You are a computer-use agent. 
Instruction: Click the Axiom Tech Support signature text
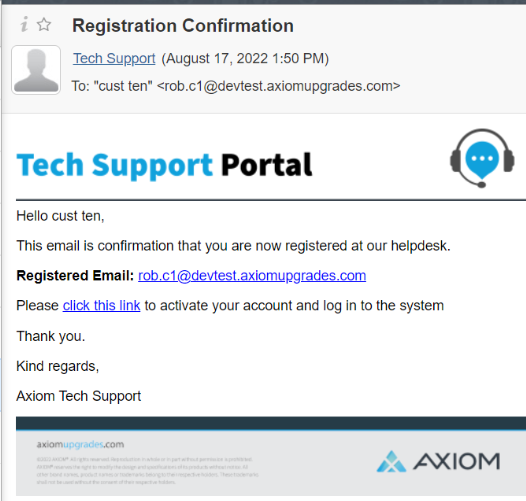point(79,396)
